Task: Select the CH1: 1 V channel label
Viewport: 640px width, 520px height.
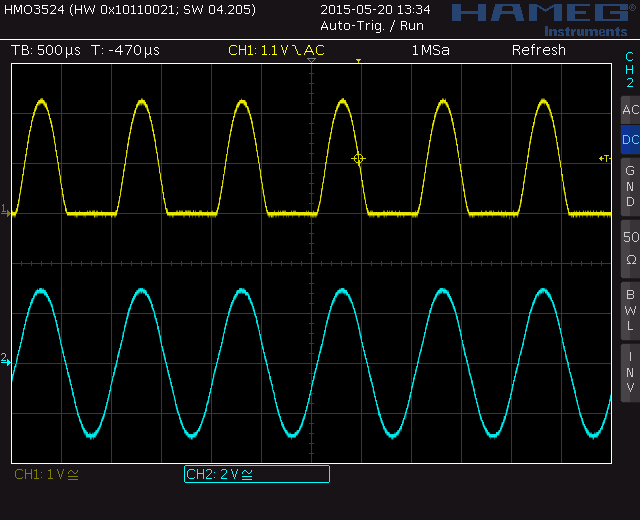Action: pos(46,474)
